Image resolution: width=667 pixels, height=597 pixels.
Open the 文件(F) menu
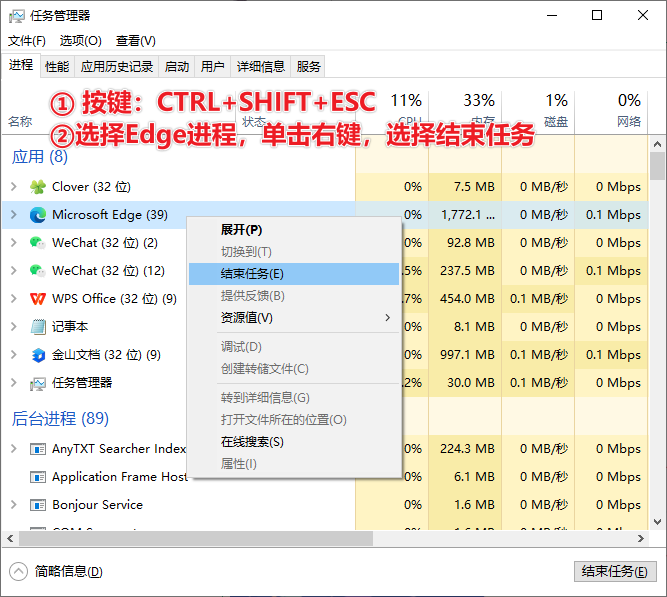pos(26,41)
